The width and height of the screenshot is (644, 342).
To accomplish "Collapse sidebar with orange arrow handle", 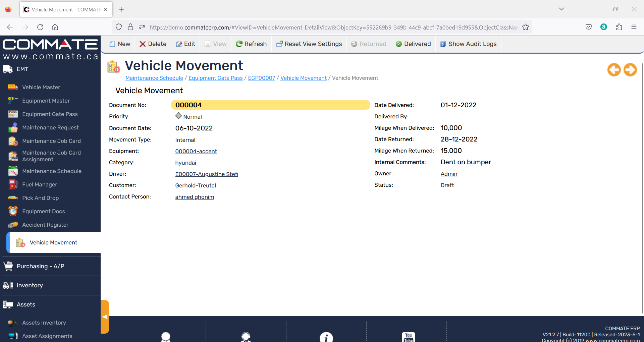I will 105,317.
